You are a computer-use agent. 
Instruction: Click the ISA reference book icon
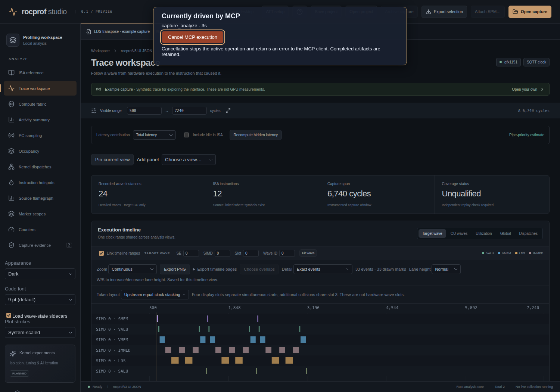(12, 73)
